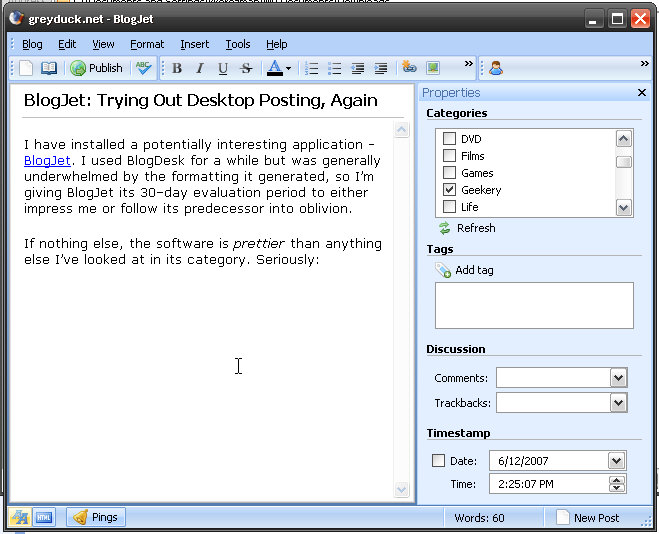Screen dimensions: 659x534
Task: Uncheck the Geekery category
Action: (449, 189)
